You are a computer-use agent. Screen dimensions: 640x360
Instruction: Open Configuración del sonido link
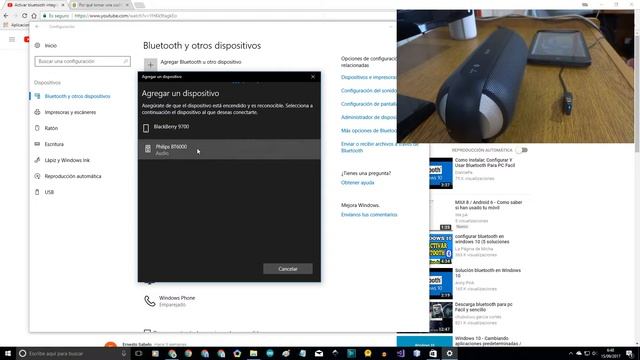pyautogui.click(x=369, y=91)
